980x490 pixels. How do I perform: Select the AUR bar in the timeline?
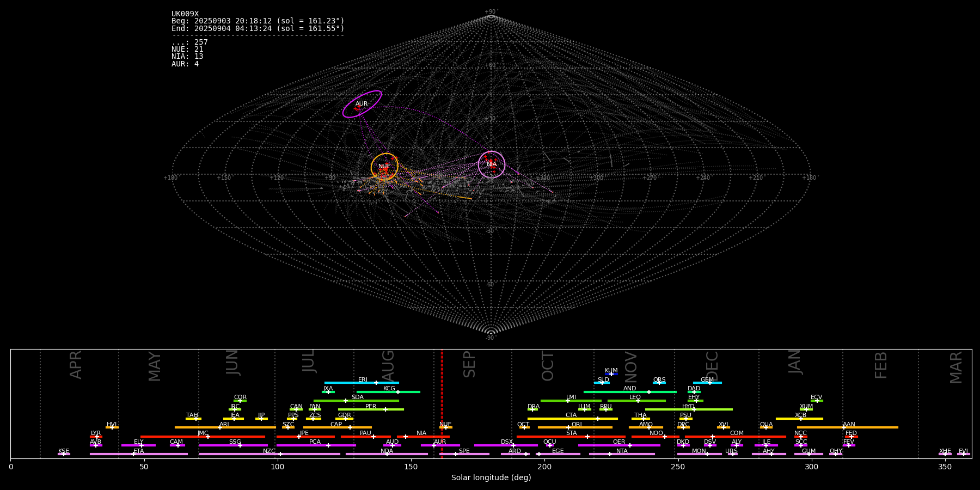click(440, 445)
